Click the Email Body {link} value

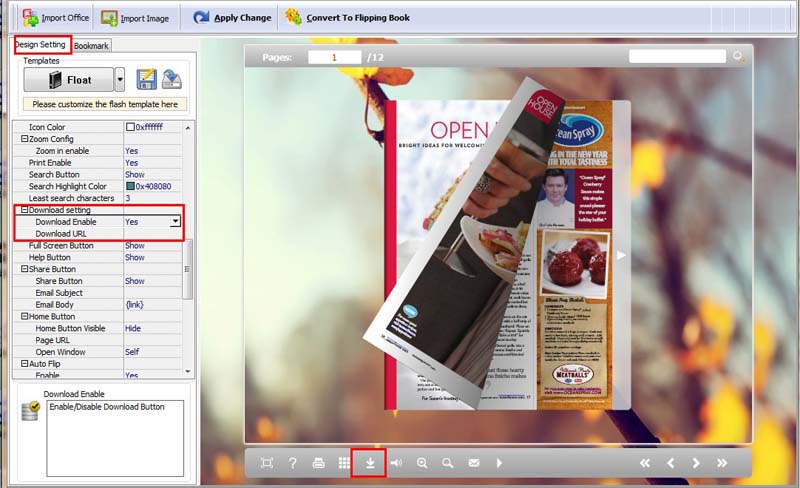click(135, 305)
